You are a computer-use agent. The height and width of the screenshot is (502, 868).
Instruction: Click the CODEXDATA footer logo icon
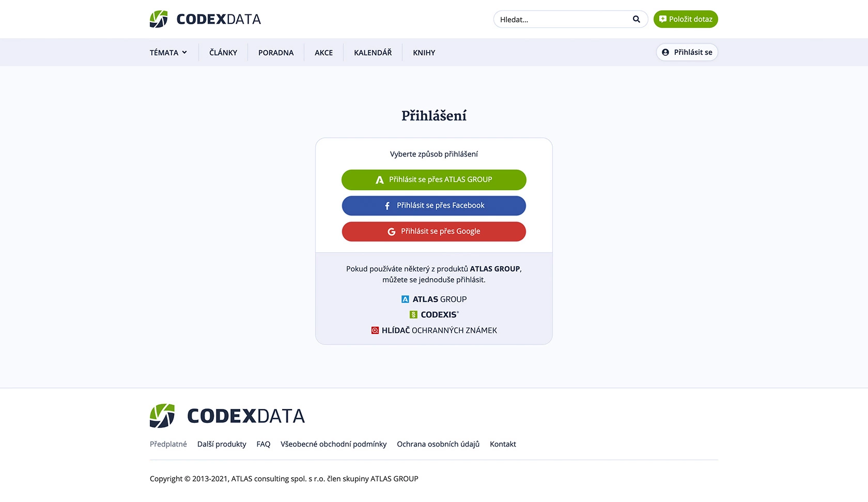(x=162, y=416)
